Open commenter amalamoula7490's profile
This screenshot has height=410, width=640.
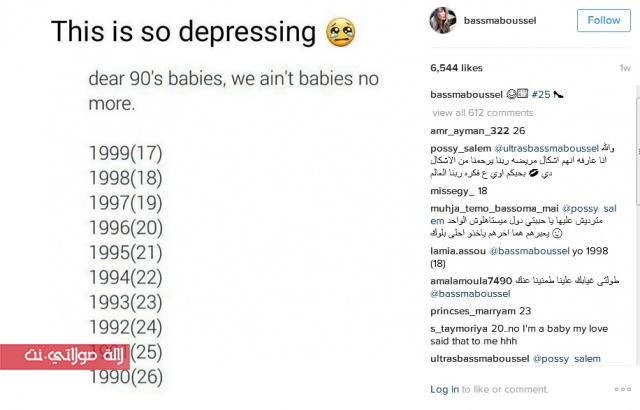470,281
